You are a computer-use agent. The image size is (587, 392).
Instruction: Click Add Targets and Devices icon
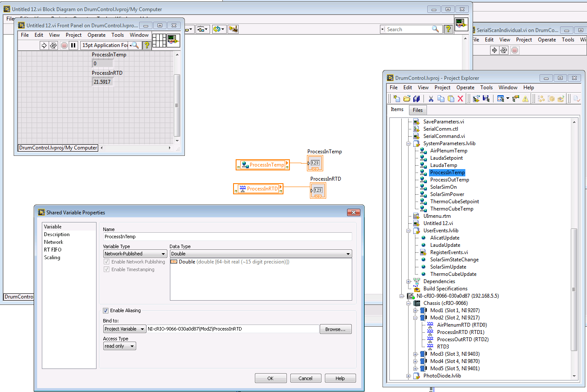(x=476, y=99)
